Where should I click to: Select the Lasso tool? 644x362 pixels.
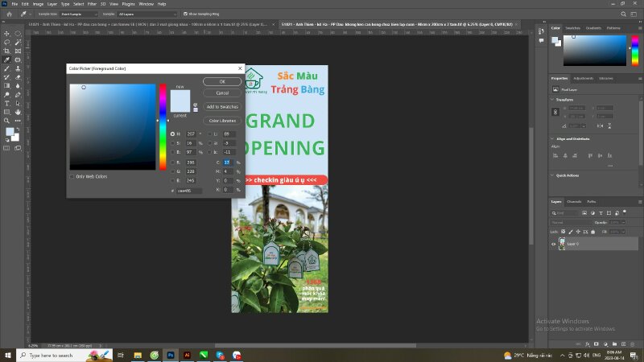point(7,42)
